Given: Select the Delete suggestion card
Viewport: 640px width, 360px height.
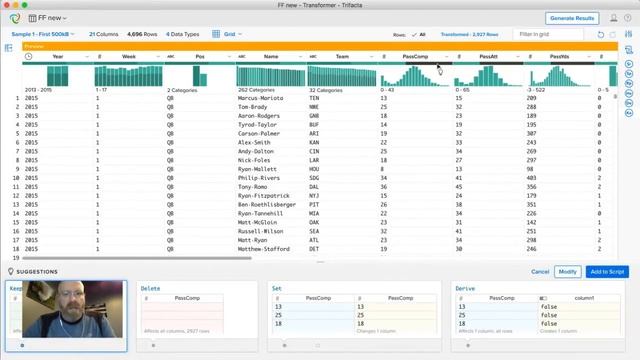Looking at the screenshot, I should click(x=197, y=316).
